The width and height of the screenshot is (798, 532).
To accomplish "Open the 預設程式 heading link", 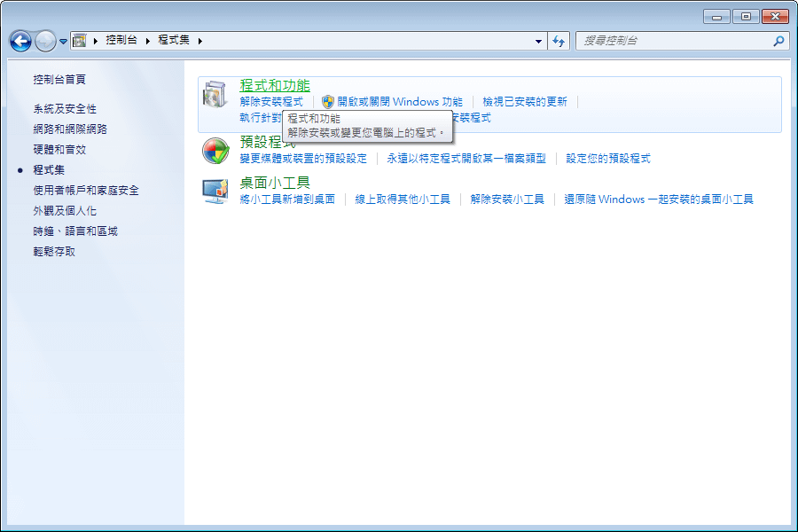I will 267,142.
